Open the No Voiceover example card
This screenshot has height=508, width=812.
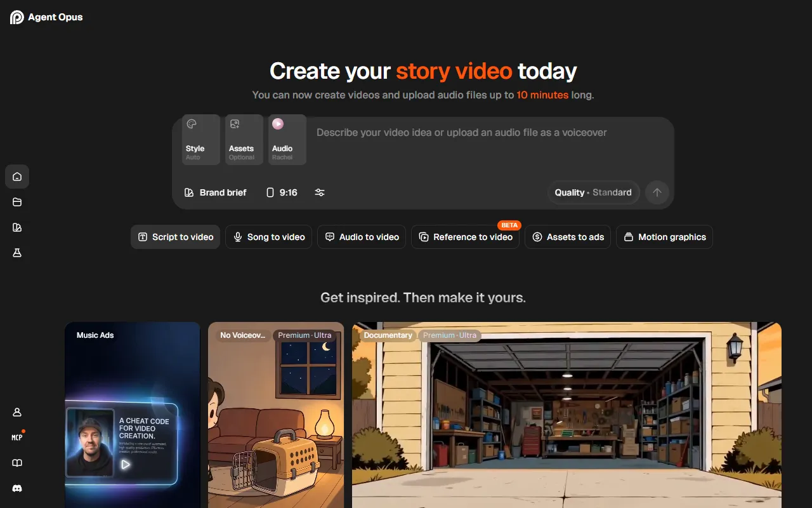tap(276, 415)
